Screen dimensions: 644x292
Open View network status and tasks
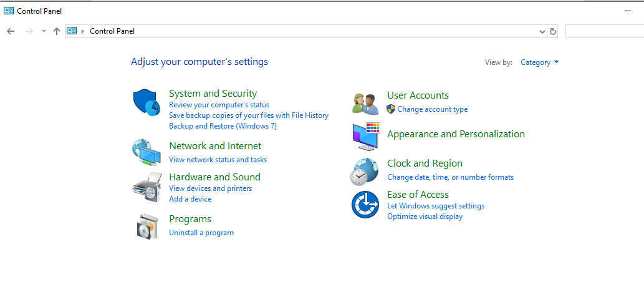point(218,160)
